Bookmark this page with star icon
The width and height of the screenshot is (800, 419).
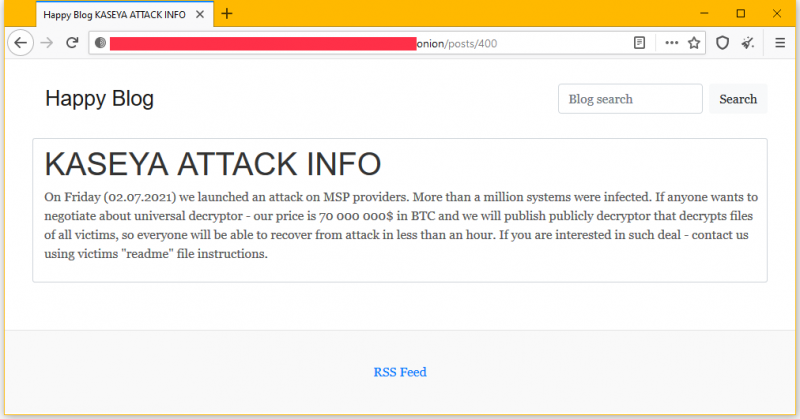point(693,43)
